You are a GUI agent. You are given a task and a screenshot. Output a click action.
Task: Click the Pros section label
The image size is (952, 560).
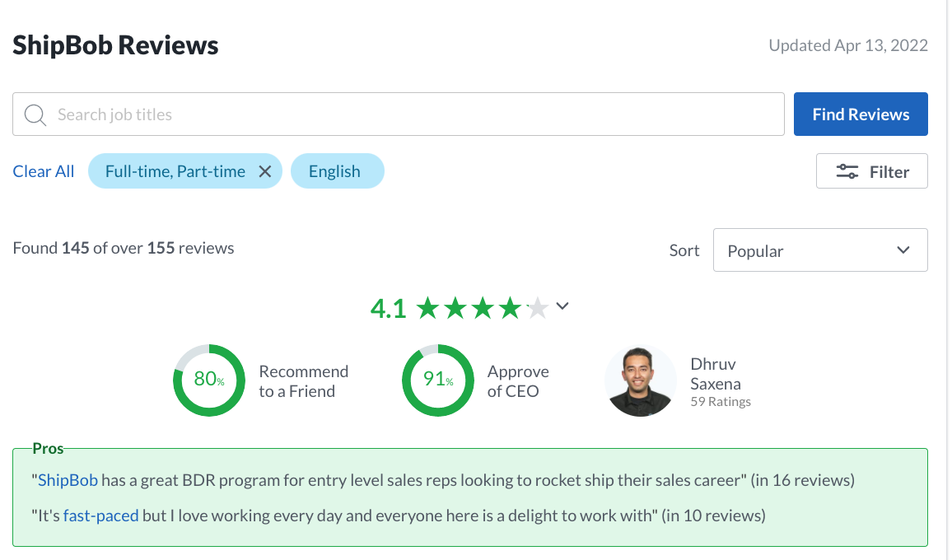click(48, 449)
